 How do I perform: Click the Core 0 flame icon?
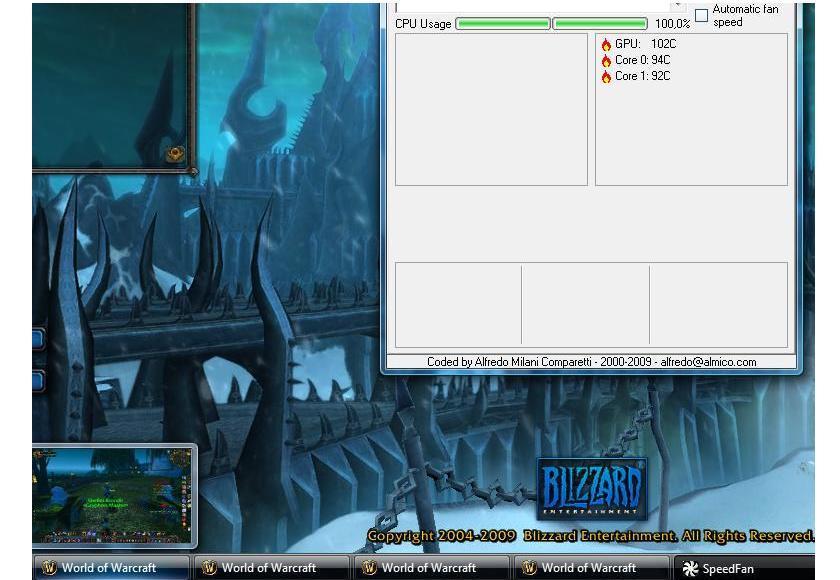[606, 61]
